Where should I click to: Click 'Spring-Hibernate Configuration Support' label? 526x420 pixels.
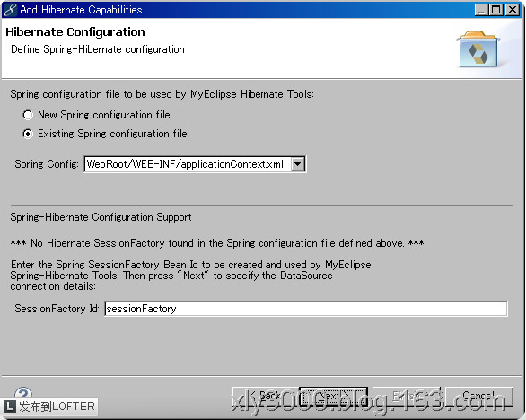tap(101, 217)
